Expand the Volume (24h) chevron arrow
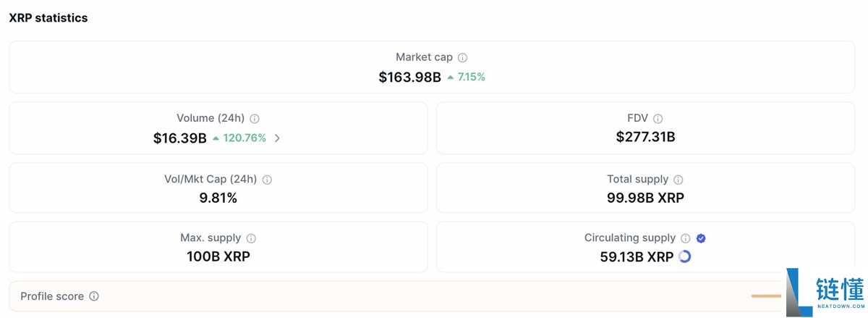Viewport: 868px width, 318px height. (277, 138)
